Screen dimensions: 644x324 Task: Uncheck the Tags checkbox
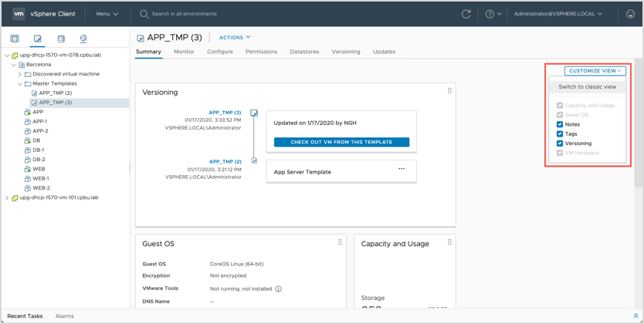tap(559, 133)
